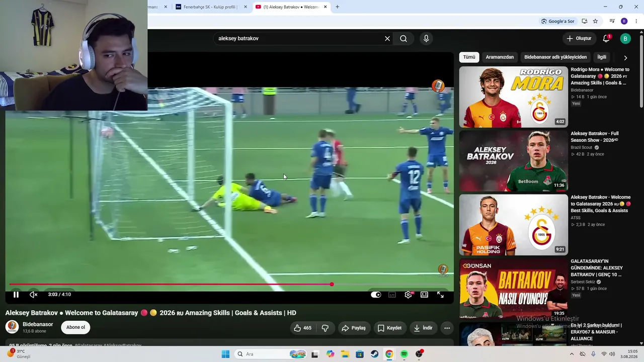Show hidden system tray icons
The width and height of the screenshot is (644, 362).
[572, 354]
